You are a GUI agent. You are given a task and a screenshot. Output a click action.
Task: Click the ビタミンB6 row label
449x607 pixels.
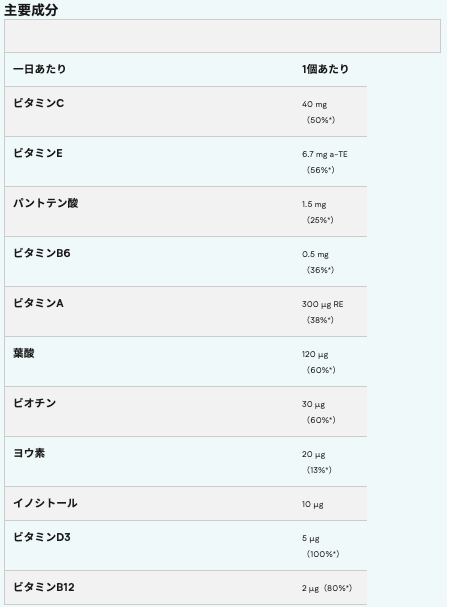(x=42, y=253)
